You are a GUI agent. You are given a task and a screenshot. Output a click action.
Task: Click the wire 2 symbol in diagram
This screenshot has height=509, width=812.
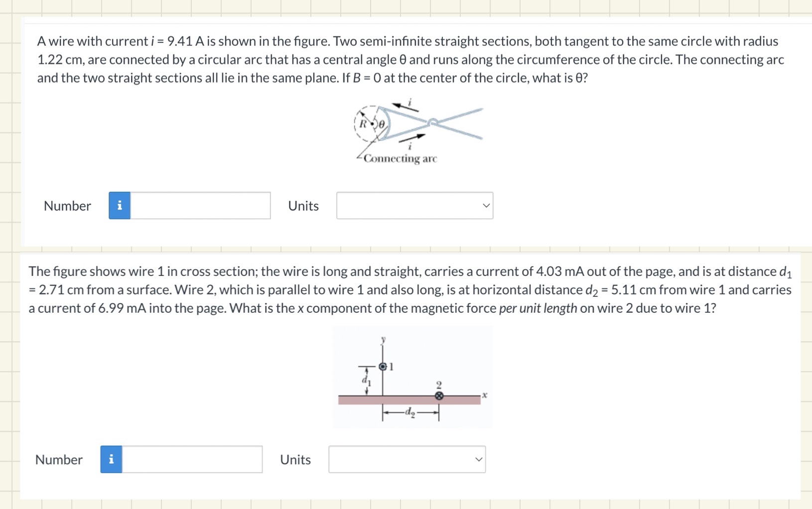click(x=439, y=395)
